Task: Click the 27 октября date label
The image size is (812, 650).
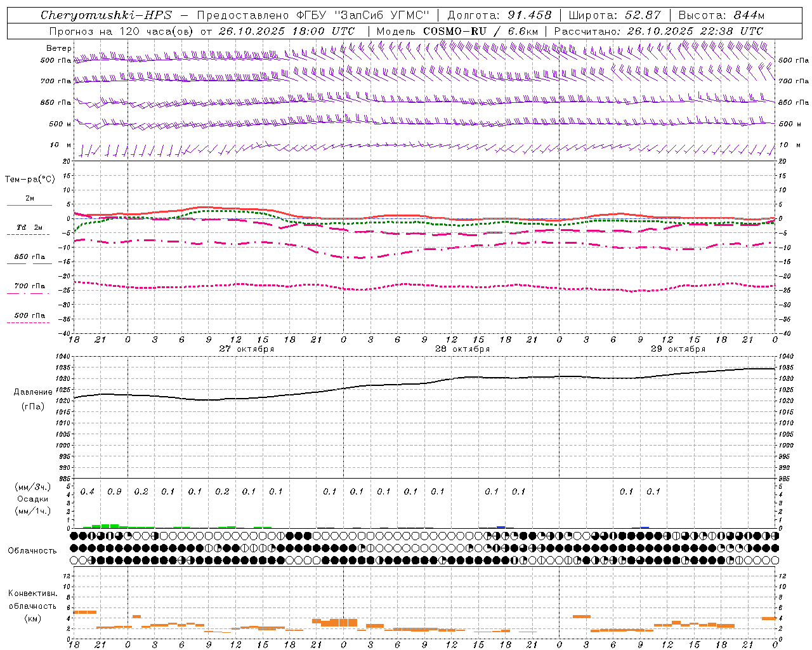Action: click(247, 348)
